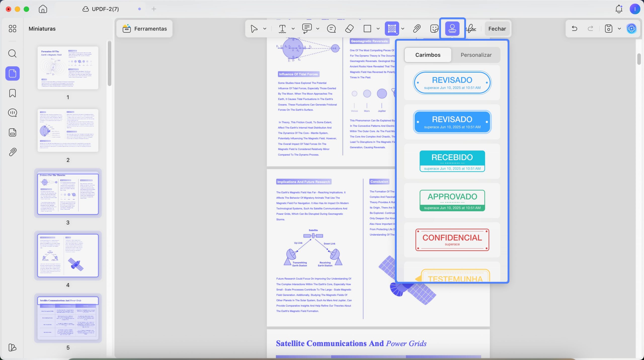Select the sticky note tool
The height and width of the screenshot is (360, 644).
(331, 29)
